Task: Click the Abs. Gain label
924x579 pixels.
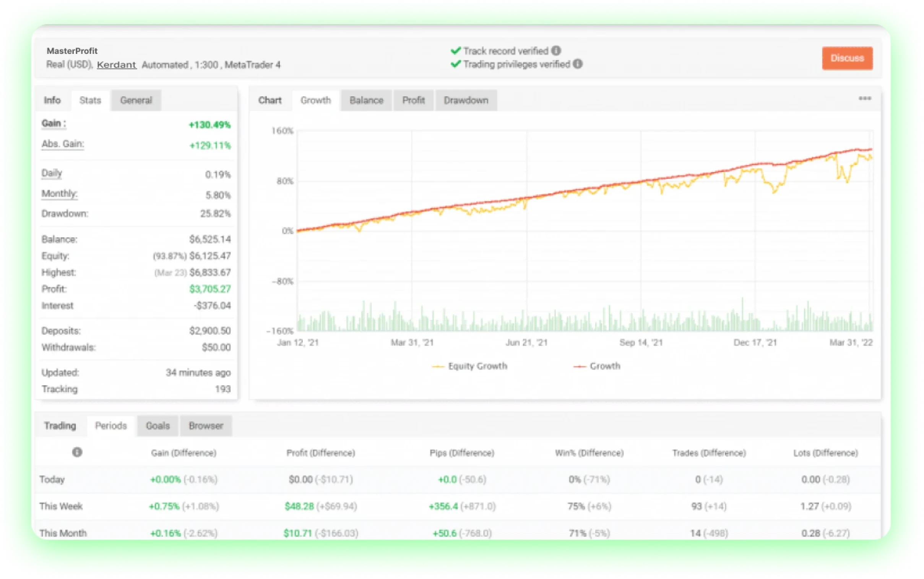Action: click(62, 144)
